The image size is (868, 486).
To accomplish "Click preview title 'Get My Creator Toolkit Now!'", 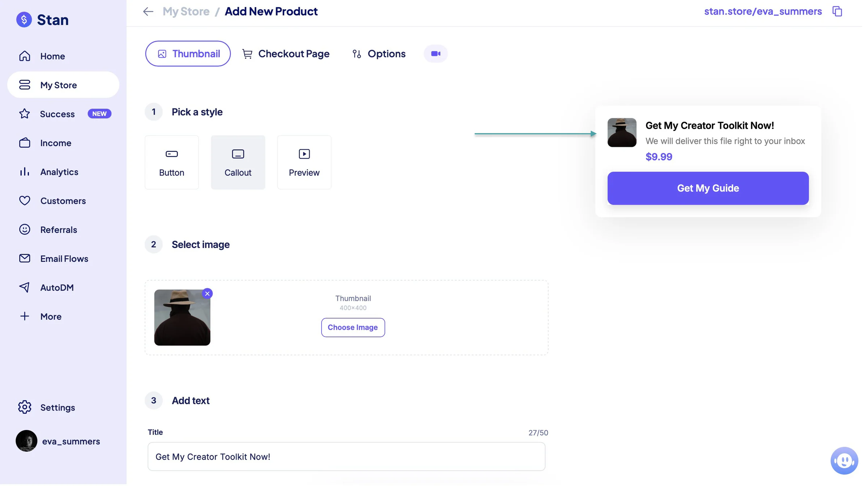I will tap(710, 125).
